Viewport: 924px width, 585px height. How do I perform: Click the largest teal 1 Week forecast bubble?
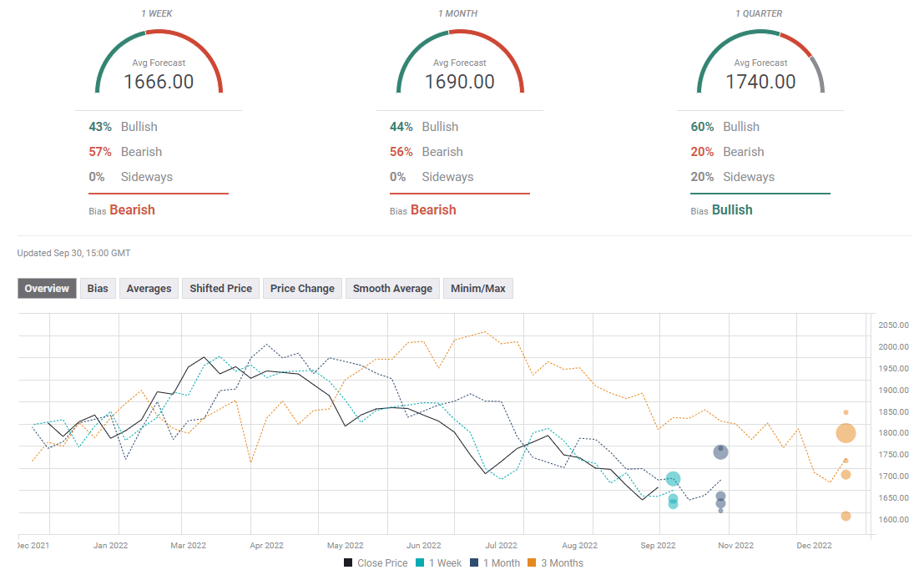click(x=673, y=479)
